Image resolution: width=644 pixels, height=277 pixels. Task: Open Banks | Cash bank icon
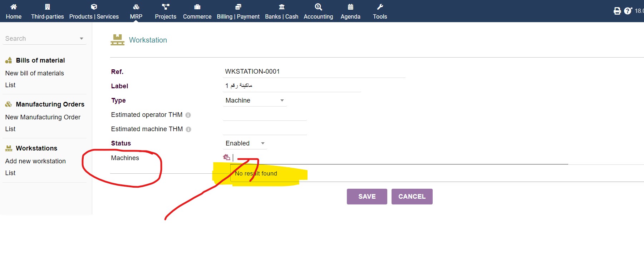282,7
